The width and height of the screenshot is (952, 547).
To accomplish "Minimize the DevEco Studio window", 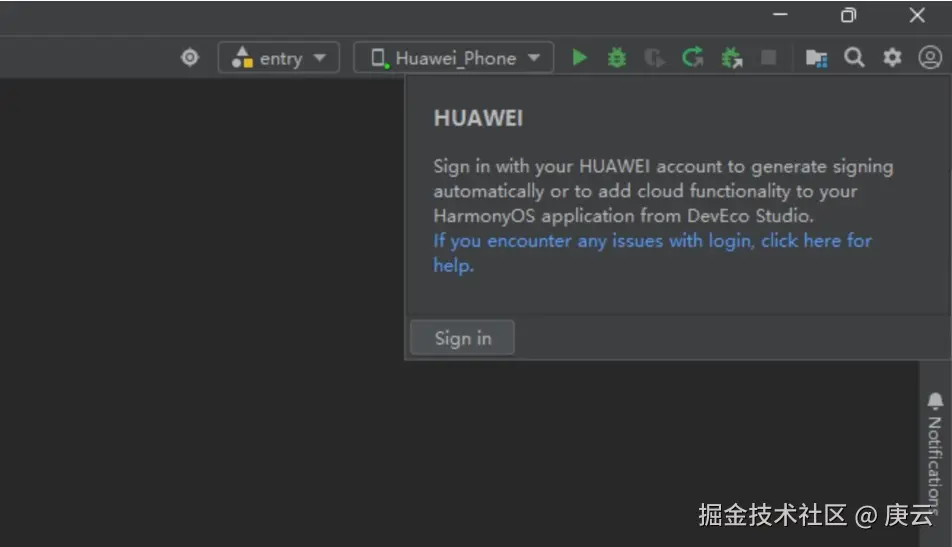I will (780, 15).
